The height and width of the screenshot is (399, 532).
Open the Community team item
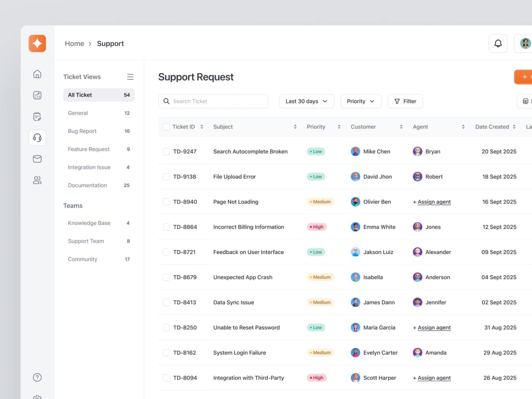(x=99, y=259)
